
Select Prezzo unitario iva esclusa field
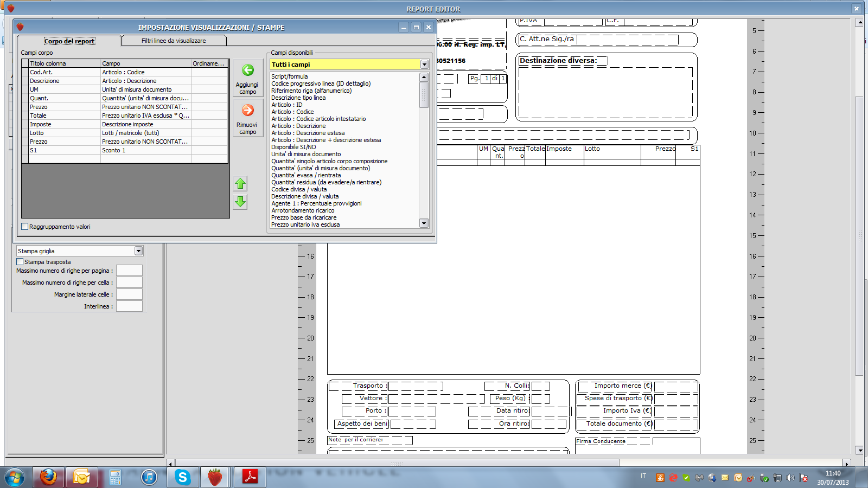[x=305, y=224]
